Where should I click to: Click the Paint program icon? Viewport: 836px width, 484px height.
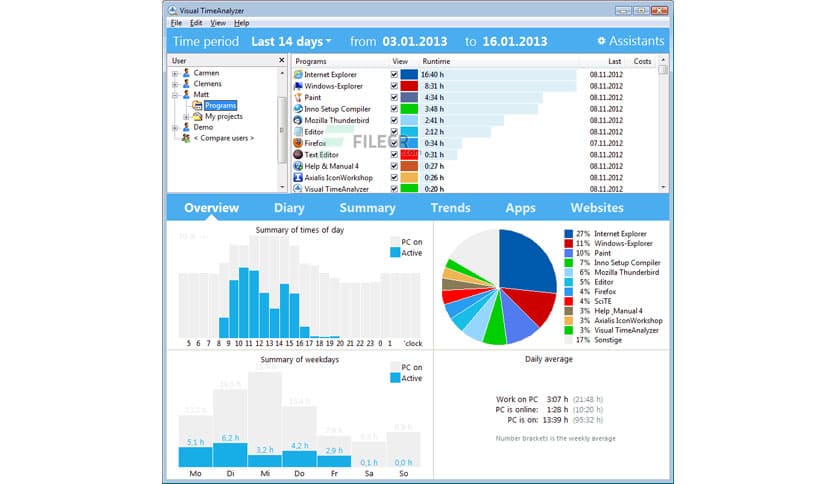pos(298,98)
